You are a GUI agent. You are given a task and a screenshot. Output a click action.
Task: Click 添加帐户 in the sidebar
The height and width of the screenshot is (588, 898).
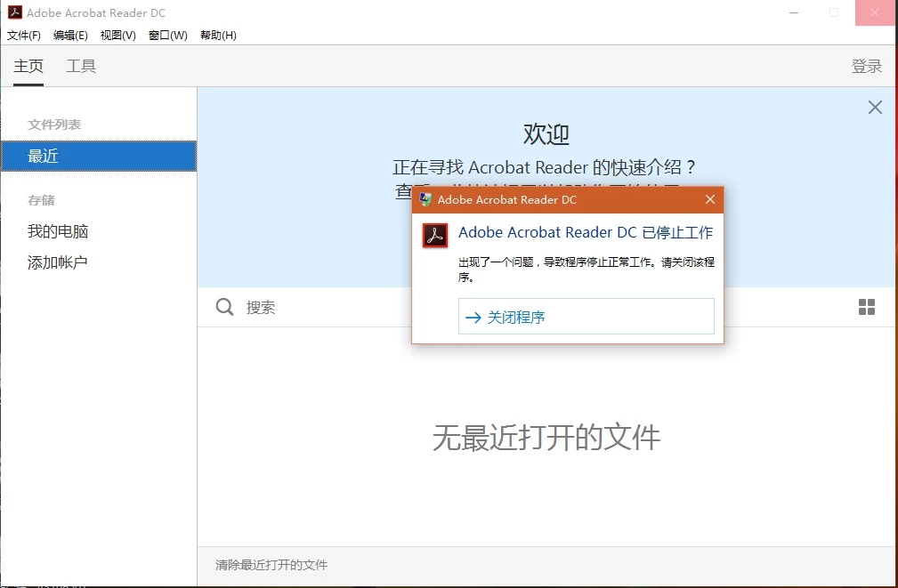tap(57, 262)
